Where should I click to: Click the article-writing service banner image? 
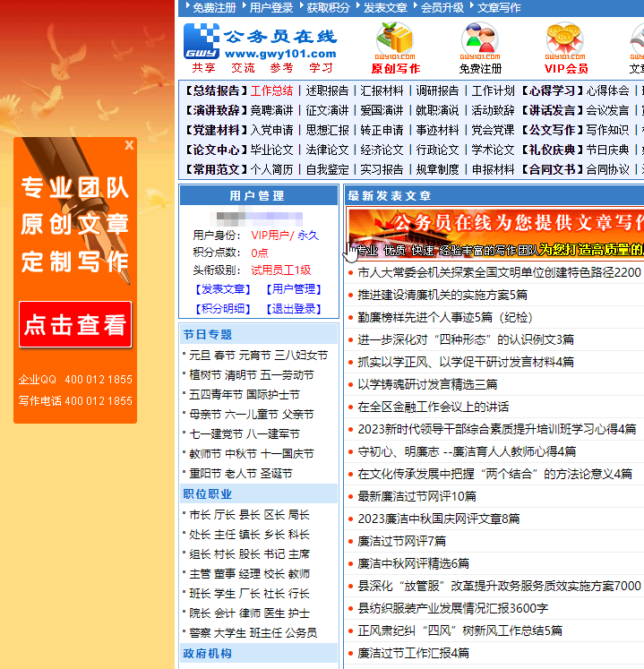[495, 233]
